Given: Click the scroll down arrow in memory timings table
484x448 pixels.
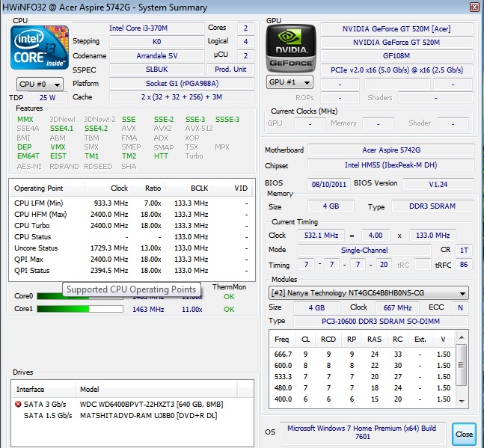Looking at the screenshot, I should (x=462, y=401).
